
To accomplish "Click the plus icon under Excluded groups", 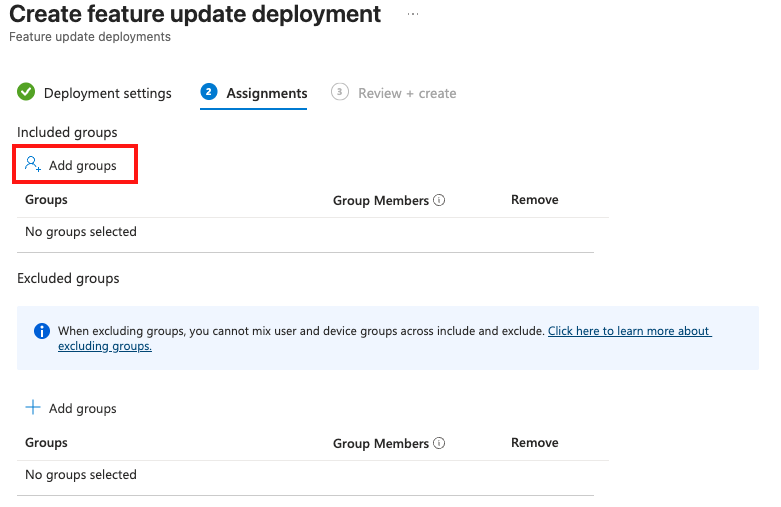I will (33, 408).
